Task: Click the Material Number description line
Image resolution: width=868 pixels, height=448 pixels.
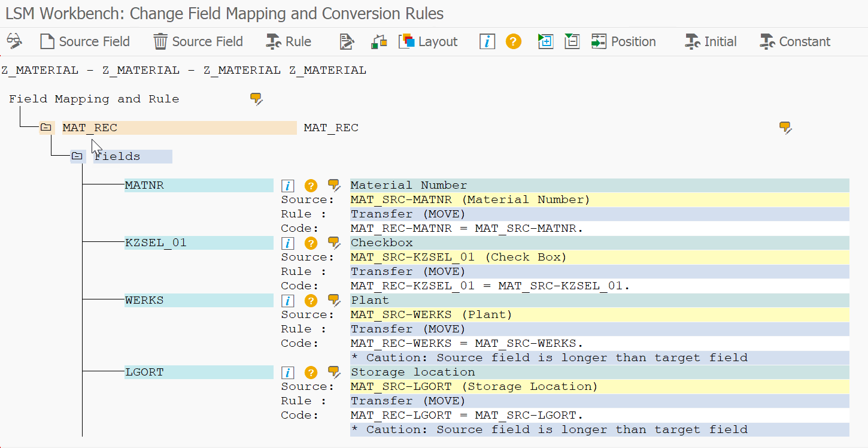Action: point(599,185)
